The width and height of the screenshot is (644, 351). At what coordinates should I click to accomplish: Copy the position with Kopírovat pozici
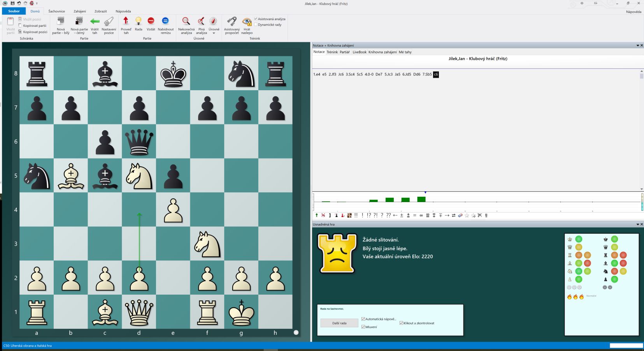coord(33,32)
